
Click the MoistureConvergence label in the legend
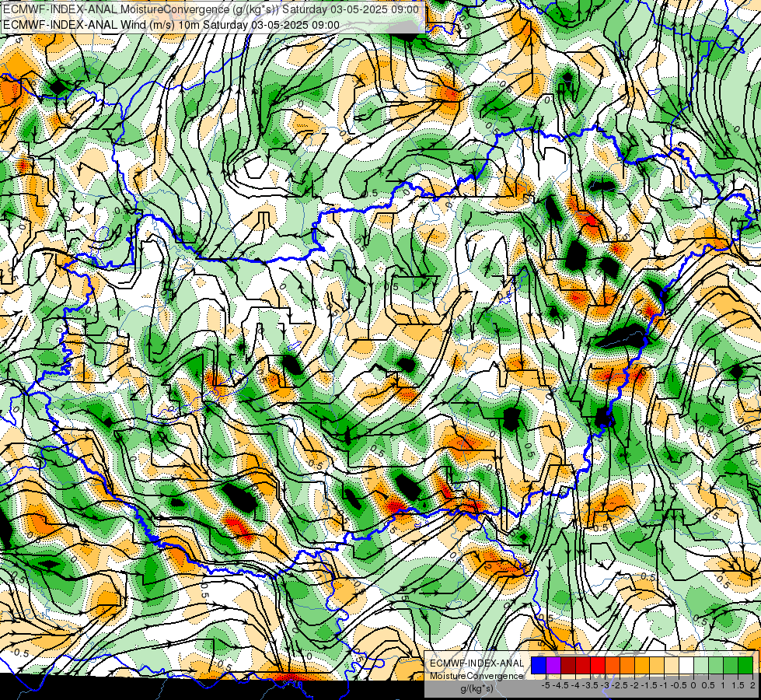pyautogui.click(x=476, y=676)
